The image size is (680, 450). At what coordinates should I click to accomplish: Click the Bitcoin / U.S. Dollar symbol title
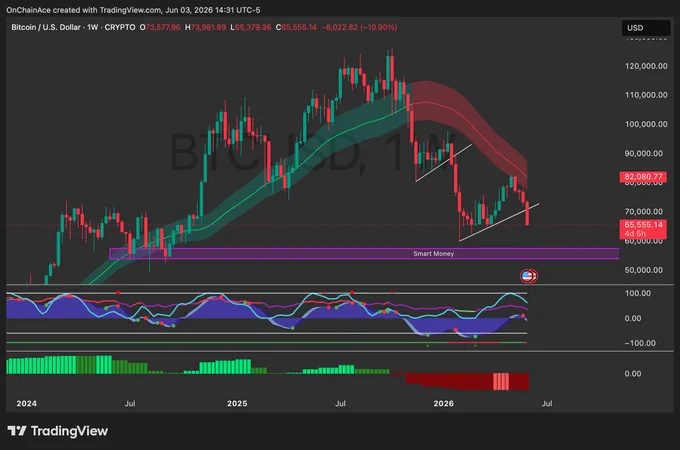pyautogui.click(x=46, y=27)
